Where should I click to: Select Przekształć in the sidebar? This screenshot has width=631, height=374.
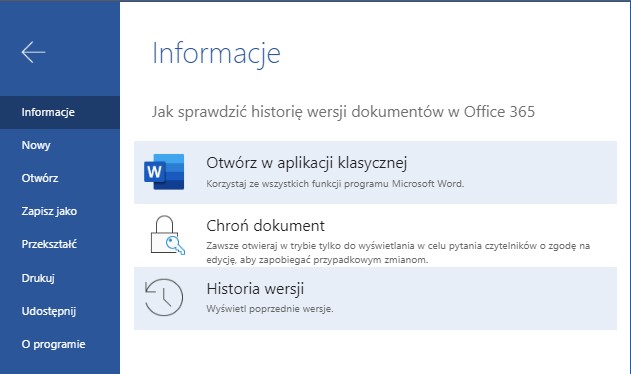pyautogui.click(x=60, y=244)
